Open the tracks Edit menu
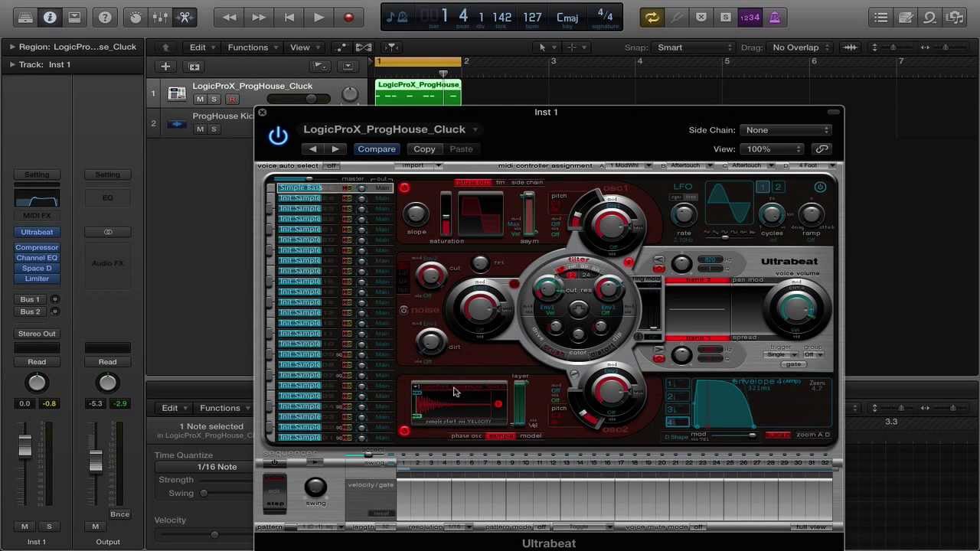980x551 pixels. pos(201,47)
